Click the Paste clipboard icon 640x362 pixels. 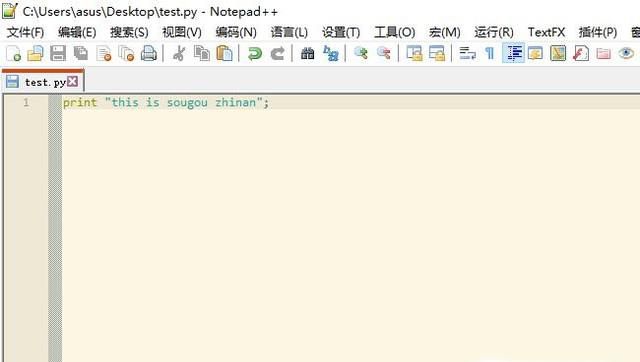pos(224,53)
